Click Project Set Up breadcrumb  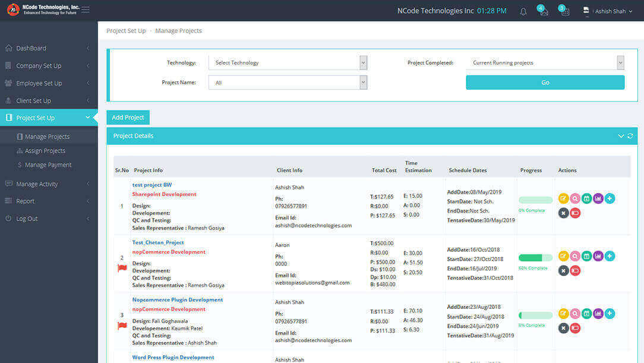(x=126, y=31)
